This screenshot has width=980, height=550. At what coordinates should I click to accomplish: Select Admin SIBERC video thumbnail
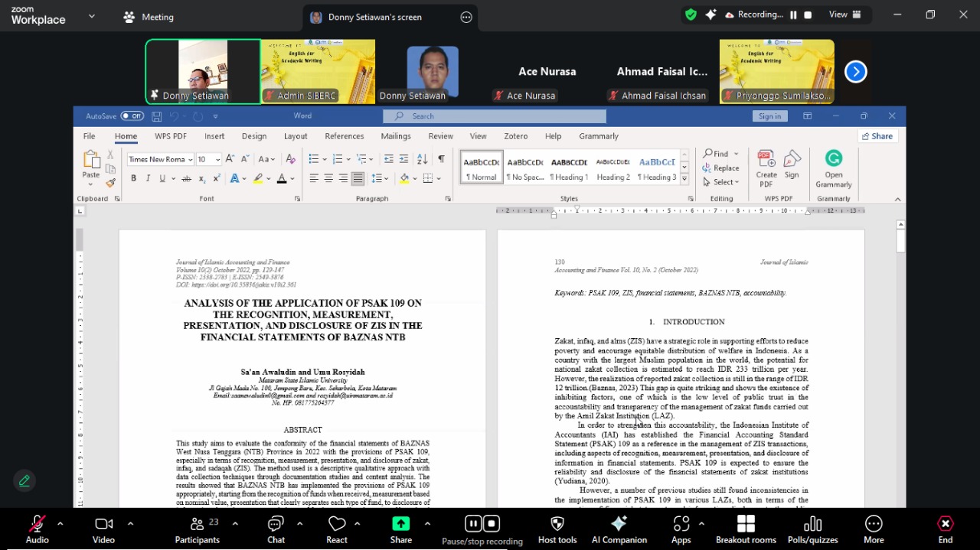tap(318, 72)
